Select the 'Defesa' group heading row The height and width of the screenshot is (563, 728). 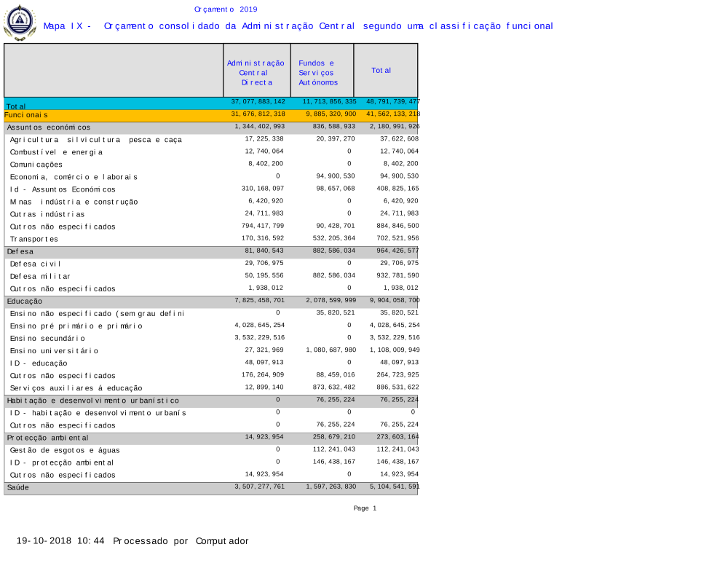coord(20,251)
